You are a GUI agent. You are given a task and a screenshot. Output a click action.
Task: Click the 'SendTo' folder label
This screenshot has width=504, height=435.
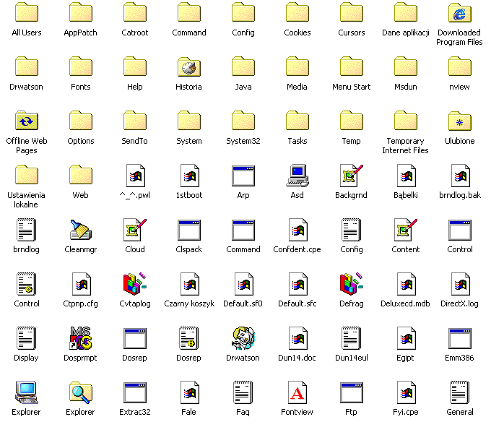[135, 141]
